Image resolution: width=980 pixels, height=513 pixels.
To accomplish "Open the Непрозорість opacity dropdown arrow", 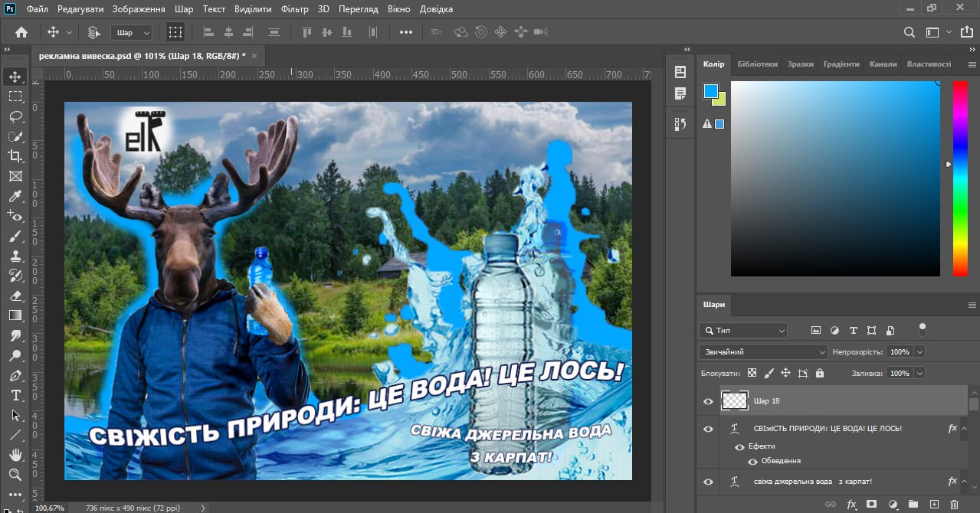I will tap(919, 352).
